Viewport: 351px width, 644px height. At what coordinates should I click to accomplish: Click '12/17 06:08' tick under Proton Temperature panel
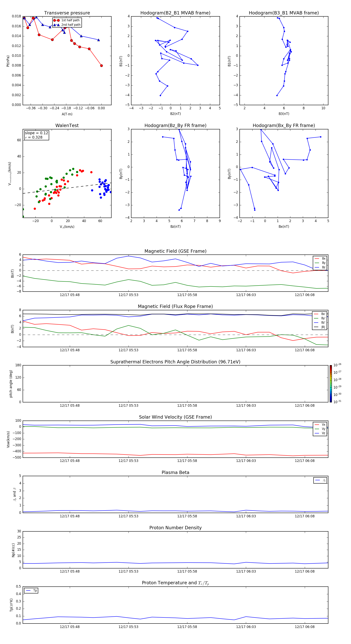[x=305, y=627]
